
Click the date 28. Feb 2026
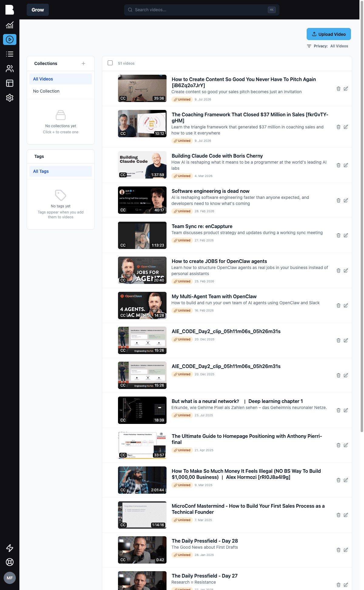click(x=204, y=211)
